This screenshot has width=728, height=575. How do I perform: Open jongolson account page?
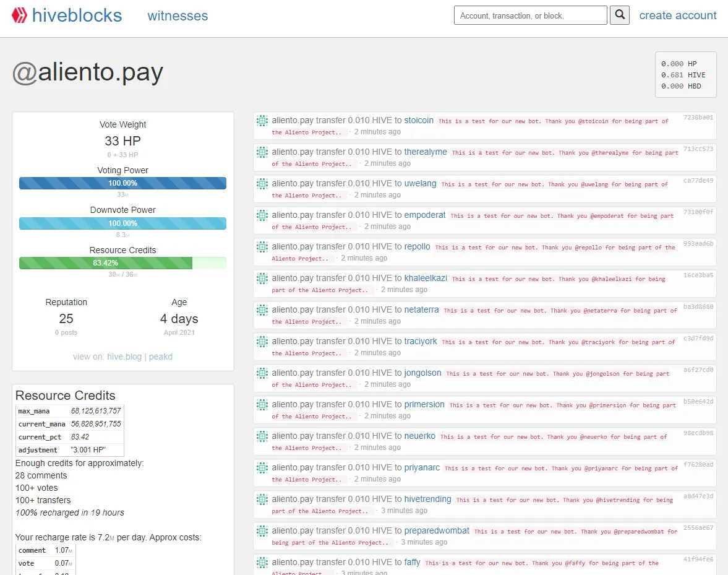(x=423, y=373)
